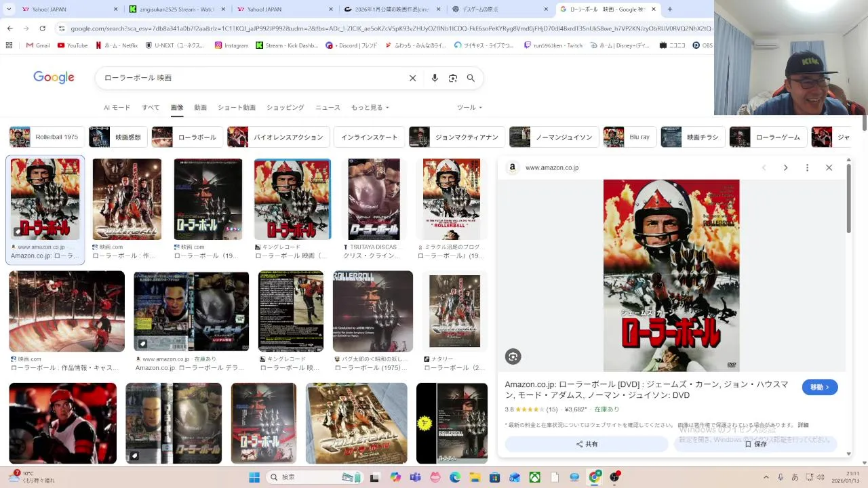Switch to the AI モード tab
The width and height of the screenshot is (868, 488).
117,108
